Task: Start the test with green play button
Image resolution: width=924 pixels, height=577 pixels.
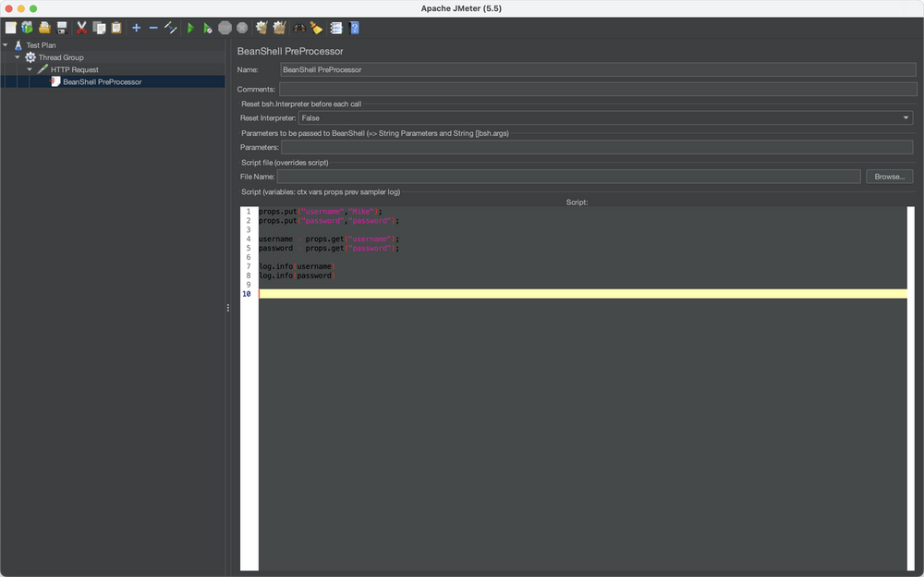Action: 190,28
